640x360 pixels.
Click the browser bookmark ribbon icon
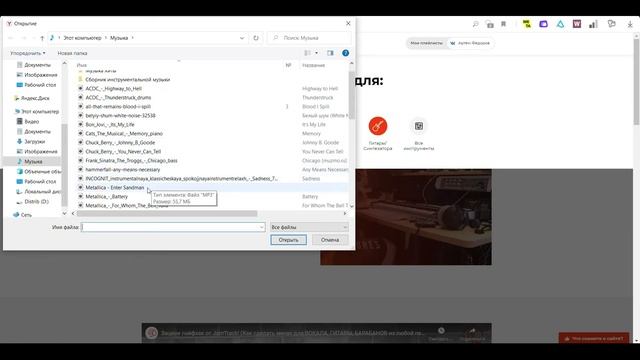point(504,24)
